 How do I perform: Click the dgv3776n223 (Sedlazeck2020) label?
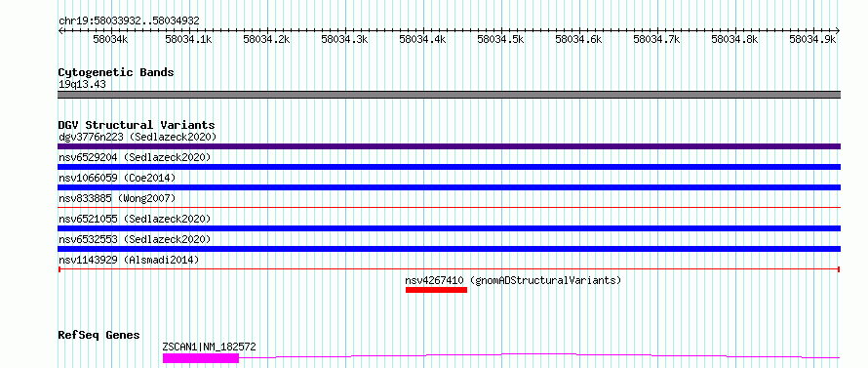pos(138,137)
